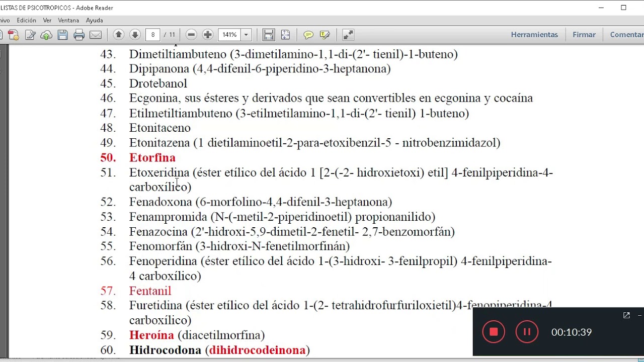This screenshot has height=362, width=644.
Task: Open the sticky note comment tool
Action: (308, 34)
